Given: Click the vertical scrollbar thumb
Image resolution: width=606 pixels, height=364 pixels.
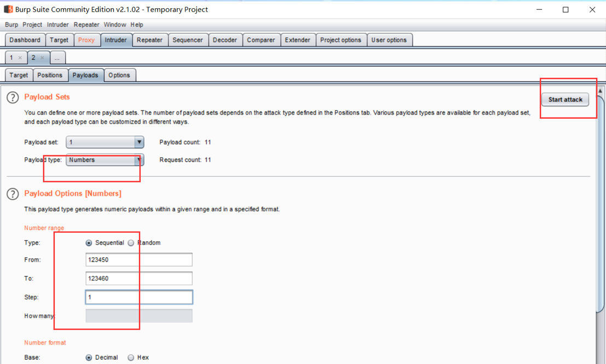Looking at the screenshot, I should (x=600, y=205).
